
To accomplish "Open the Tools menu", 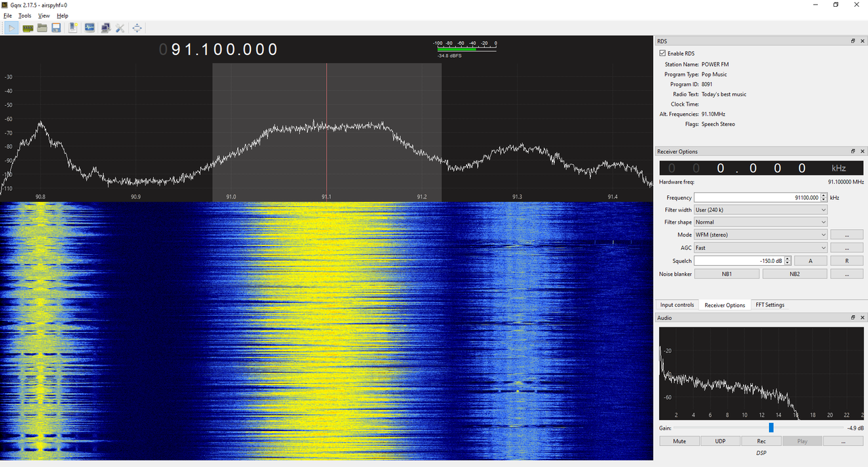I will click(24, 16).
